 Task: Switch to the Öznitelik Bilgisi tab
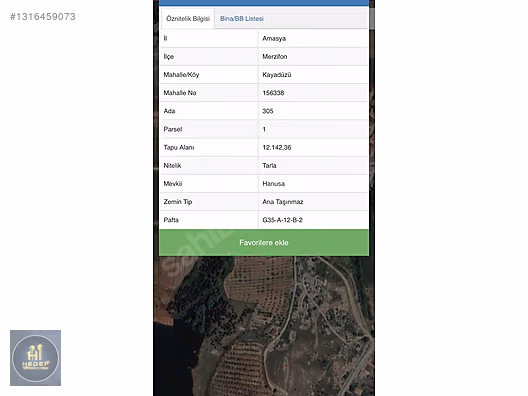point(188,19)
